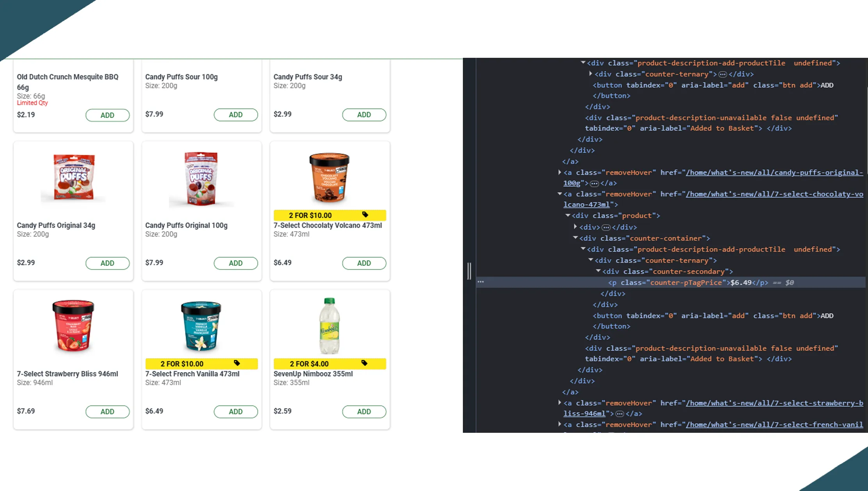The height and width of the screenshot is (491, 868).
Task: Click ellipsis badge in strawberry-bliss anchor element
Action: [620, 414]
